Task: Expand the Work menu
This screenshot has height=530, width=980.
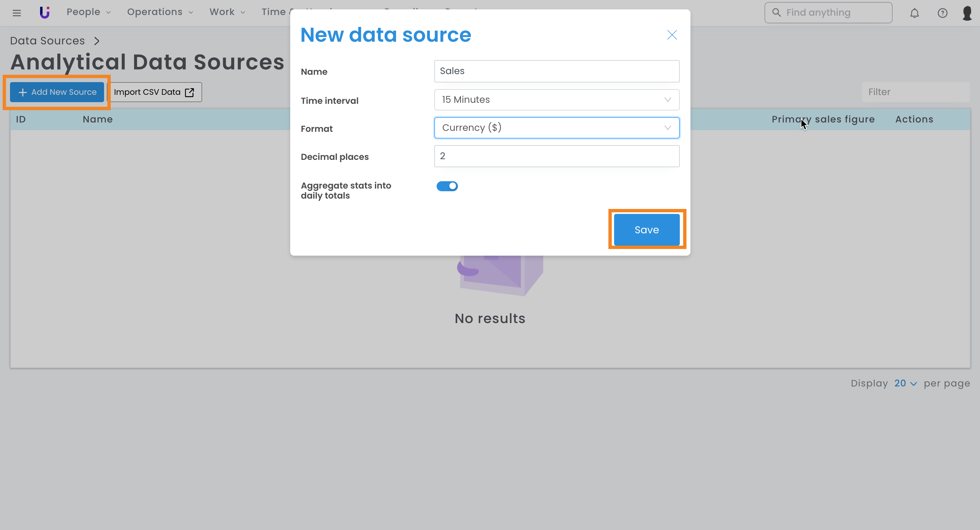Action: [x=227, y=12]
